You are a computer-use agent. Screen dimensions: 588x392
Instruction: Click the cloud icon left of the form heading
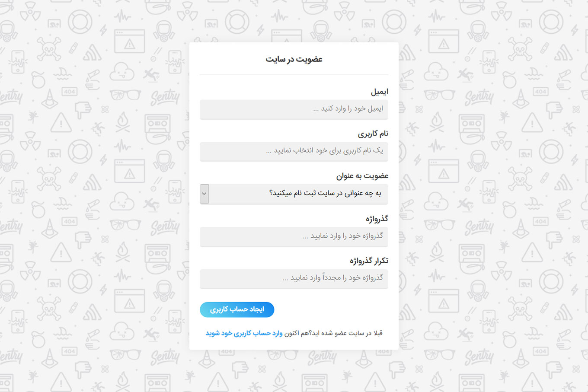[x=122, y=72]
